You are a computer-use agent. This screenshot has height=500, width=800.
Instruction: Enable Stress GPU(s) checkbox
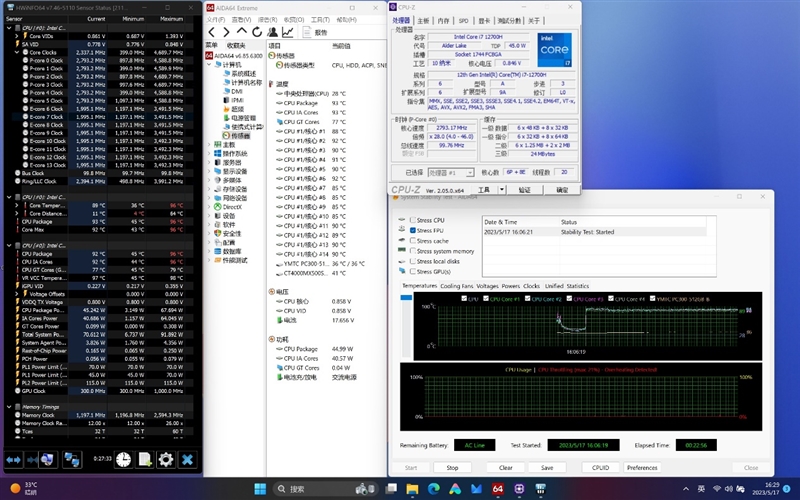[413, 271]
